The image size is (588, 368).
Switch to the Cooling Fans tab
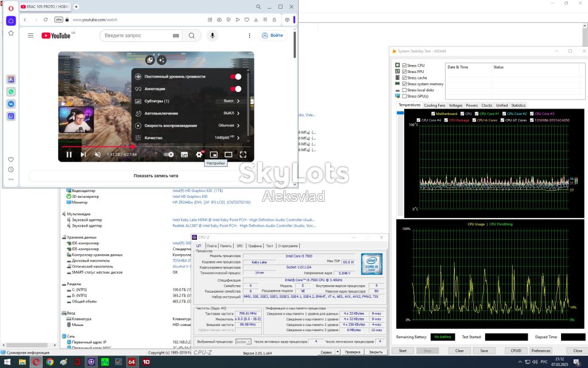(x=434, y=106)
